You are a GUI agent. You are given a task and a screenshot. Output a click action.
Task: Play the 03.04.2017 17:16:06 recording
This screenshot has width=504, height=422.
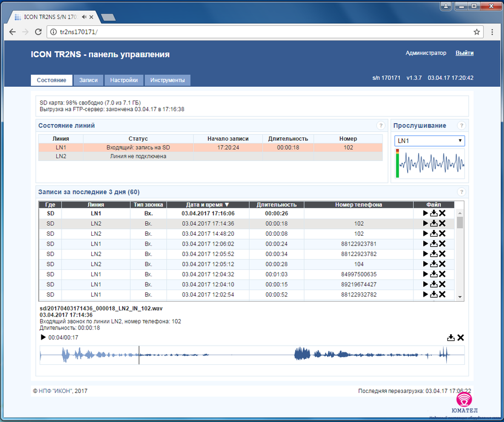pyautogui.click(x=425, y=213)
